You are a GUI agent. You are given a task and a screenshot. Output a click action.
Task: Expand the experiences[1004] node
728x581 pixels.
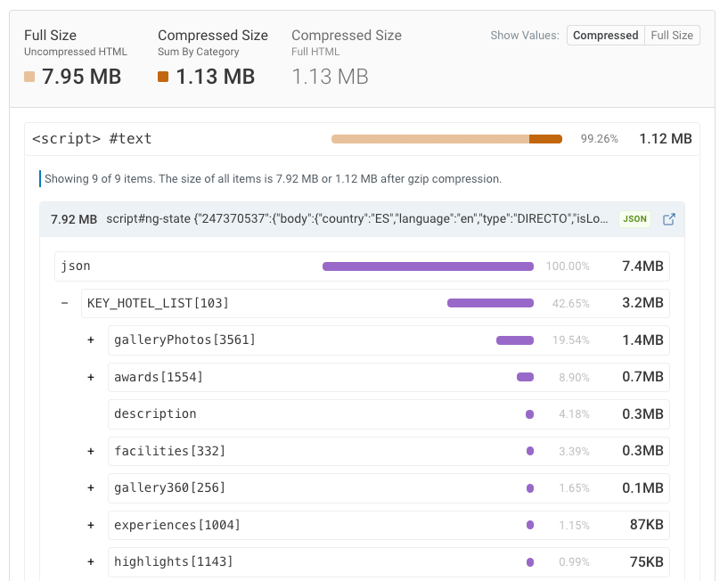90,525
